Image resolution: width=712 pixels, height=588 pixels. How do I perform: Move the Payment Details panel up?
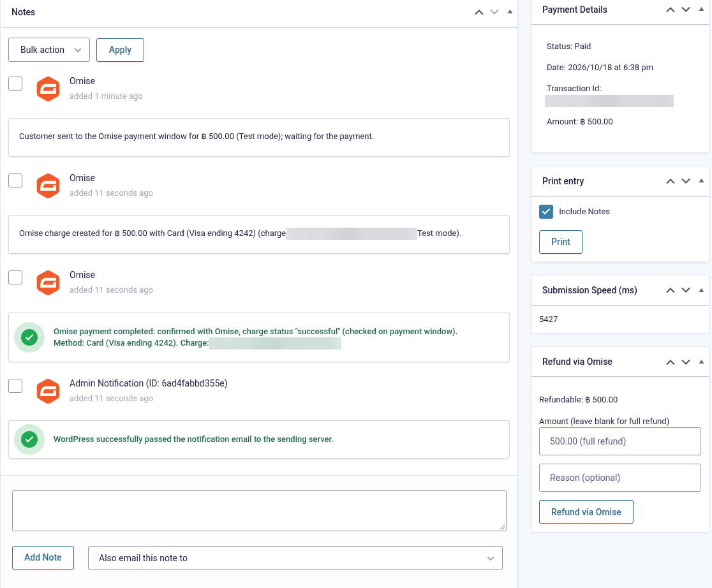click(x=671, y=10)
